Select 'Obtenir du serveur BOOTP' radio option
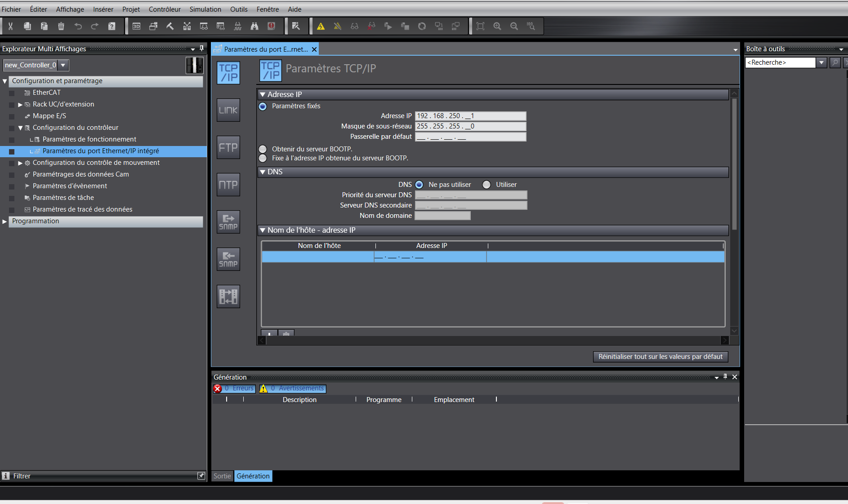The width and height of the screenshot is (848, 504). 263,149
